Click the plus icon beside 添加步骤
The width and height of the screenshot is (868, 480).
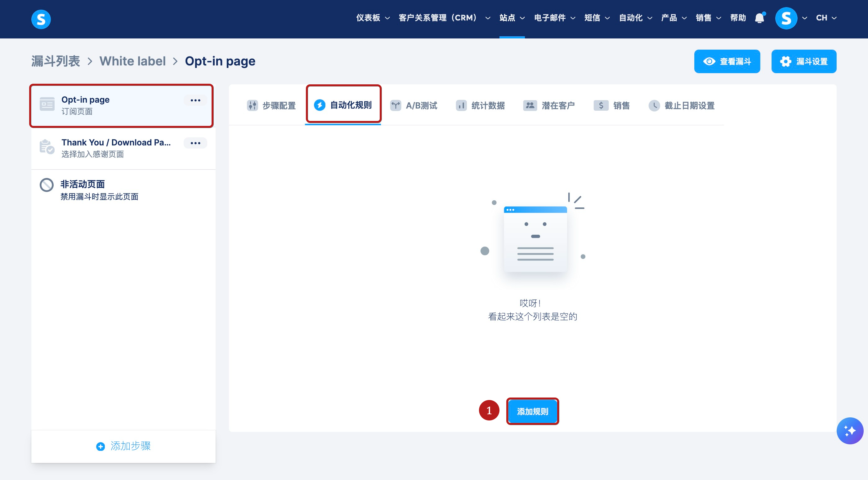pyautogui.click(x=101, y=446)
